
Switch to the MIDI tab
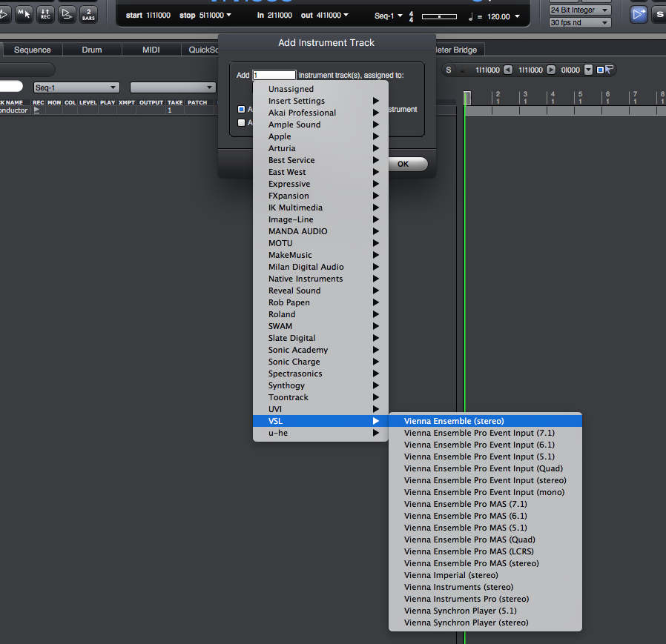coord(151,50)
